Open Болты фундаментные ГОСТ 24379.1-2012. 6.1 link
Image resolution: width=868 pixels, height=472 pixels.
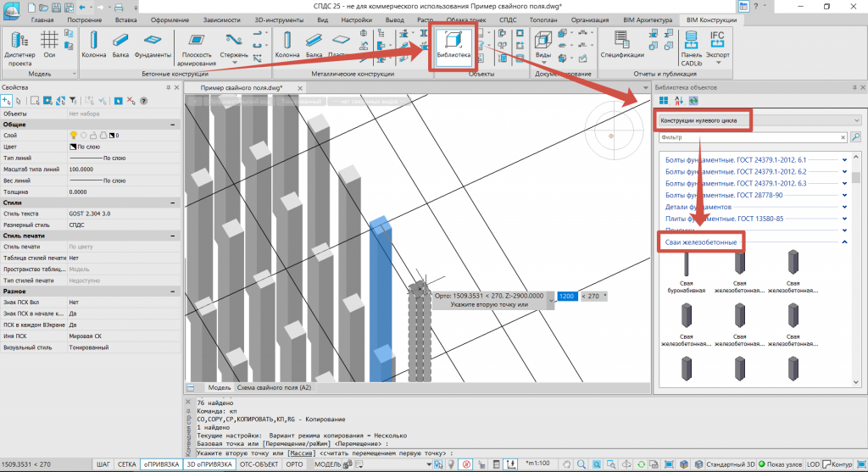735,160
